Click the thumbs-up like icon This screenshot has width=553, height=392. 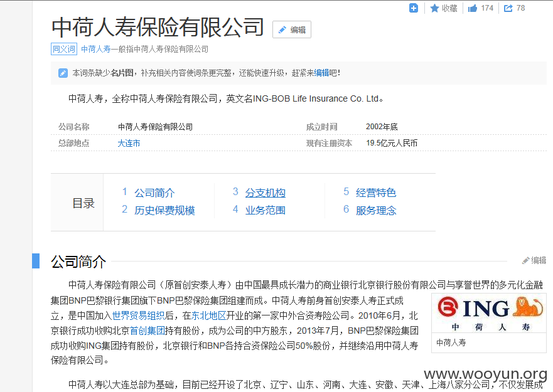pos(473,8)
